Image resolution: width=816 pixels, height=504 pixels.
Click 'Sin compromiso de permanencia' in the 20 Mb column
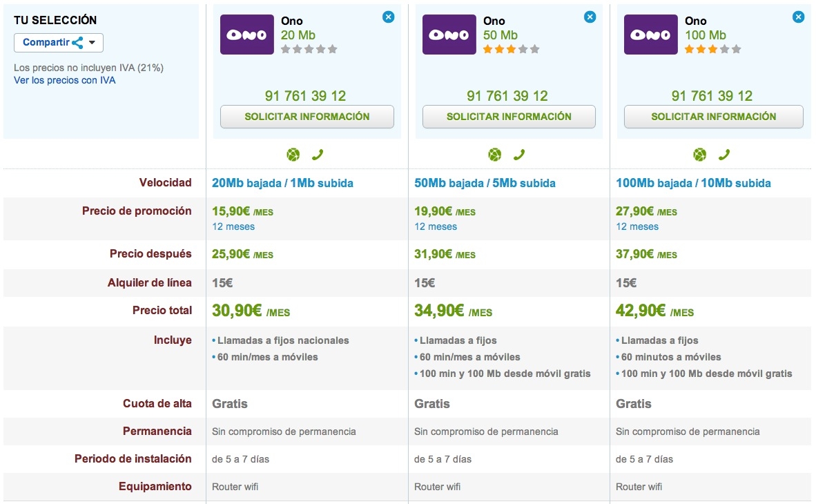pyautogui.click(x=284, y=432)
